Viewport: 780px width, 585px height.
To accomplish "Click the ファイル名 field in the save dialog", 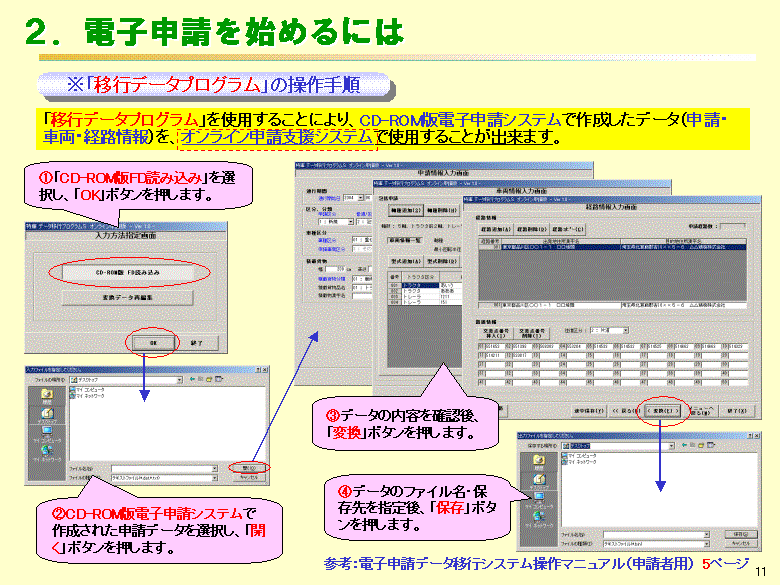I will coord(656,535).
